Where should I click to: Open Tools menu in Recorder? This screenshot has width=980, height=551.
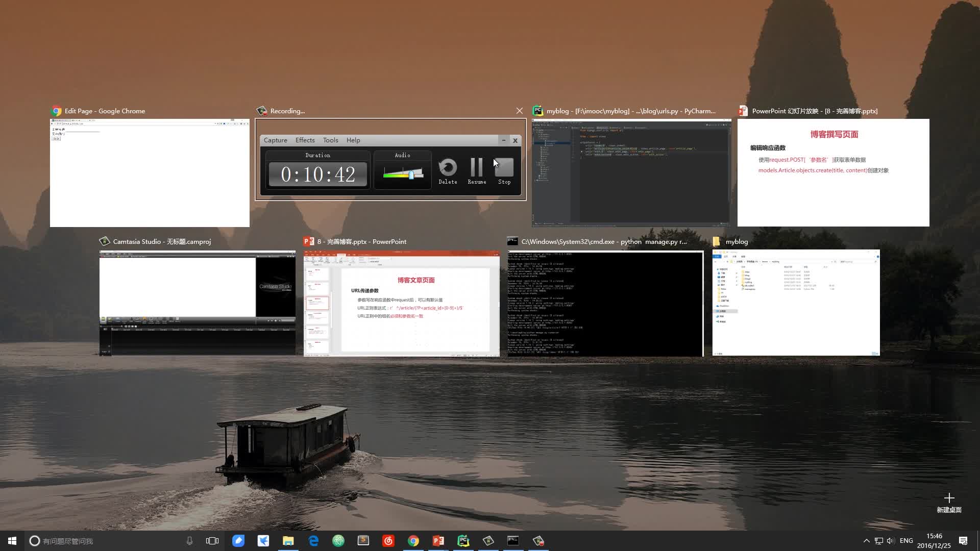pos(330,140)
